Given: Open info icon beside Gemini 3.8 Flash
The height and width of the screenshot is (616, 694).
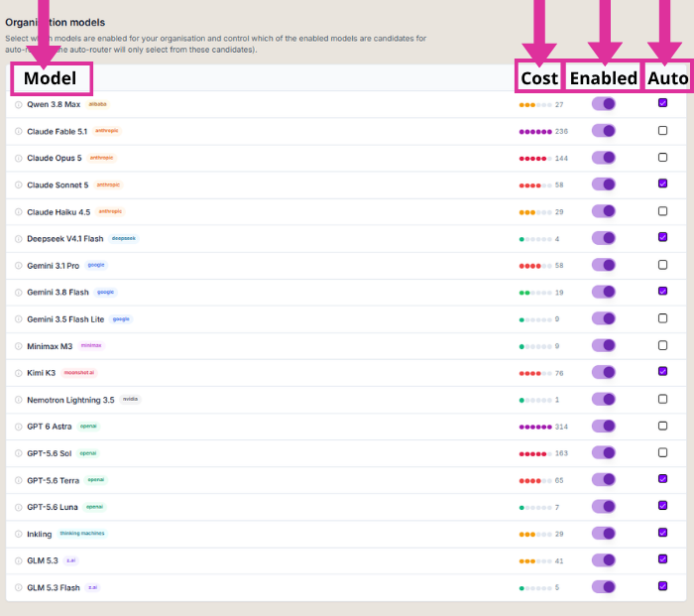Looking at the screenshot, I should point(18,293).
